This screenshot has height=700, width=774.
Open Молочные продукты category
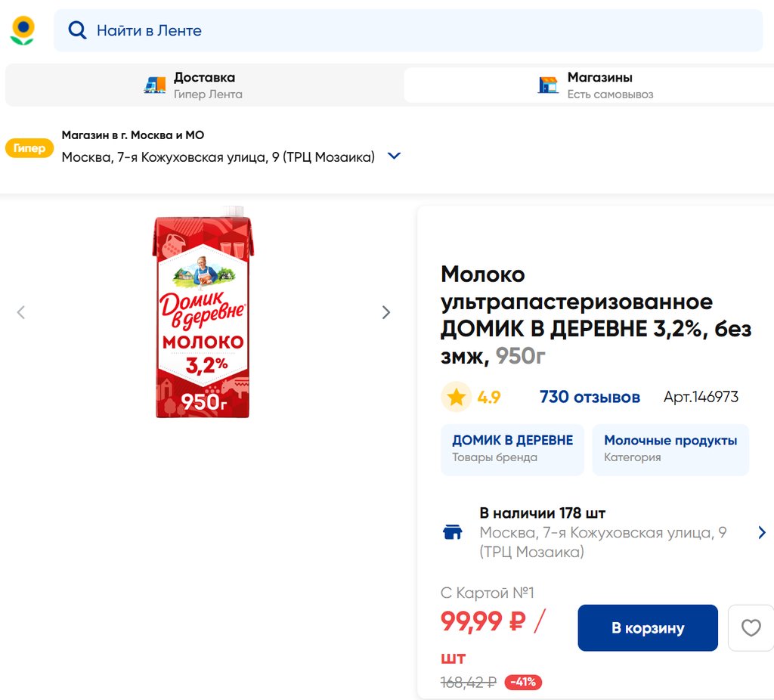670,448
